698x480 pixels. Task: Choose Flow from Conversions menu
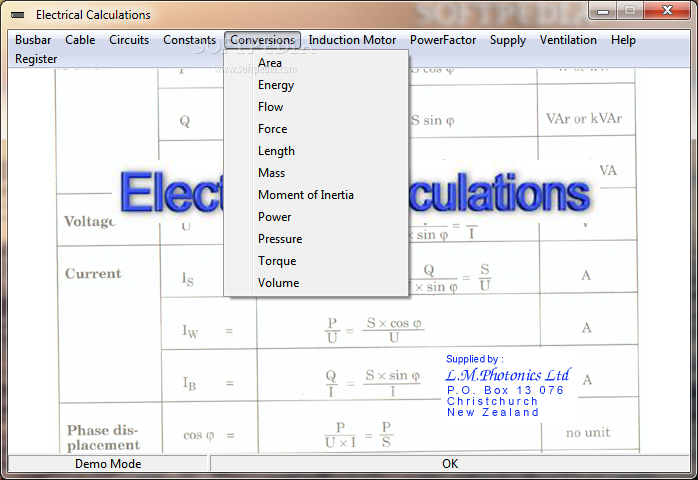[316, 107]
